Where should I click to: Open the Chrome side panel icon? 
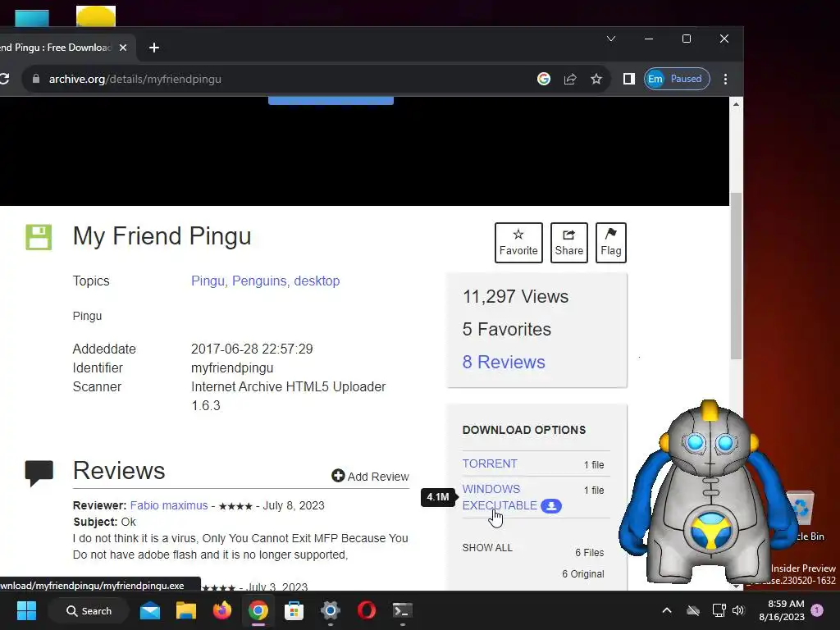click(629, 79)
